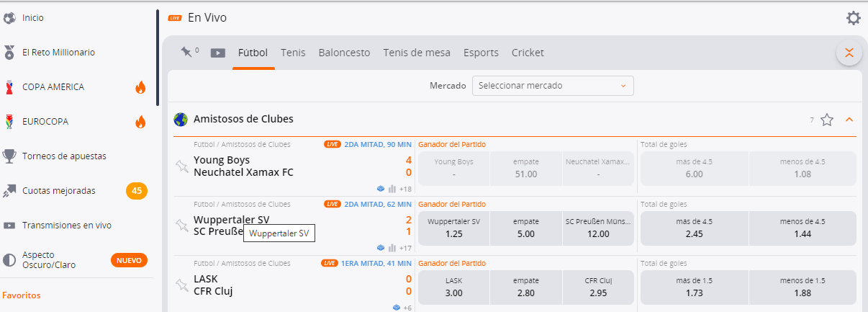Click the Amistosos de Clubes globe icon
868x312 pixels.
coord(181,120)
